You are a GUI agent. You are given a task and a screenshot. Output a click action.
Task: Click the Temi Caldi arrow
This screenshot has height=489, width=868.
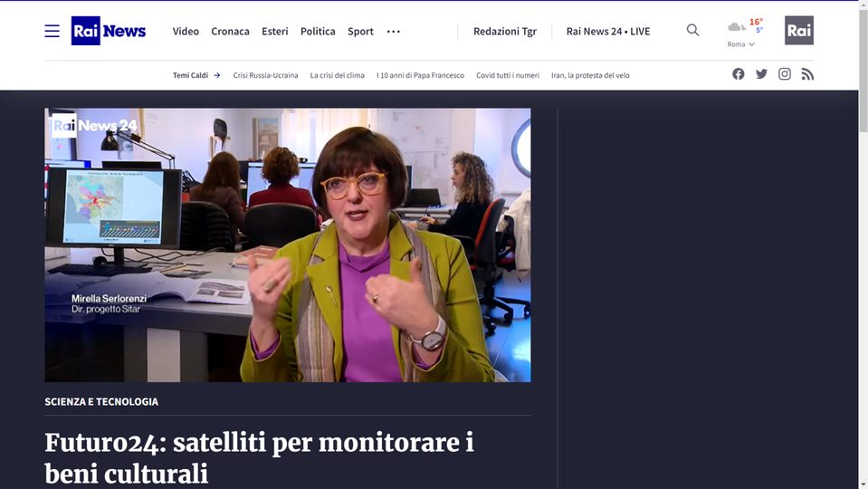(x=217, y=75)
